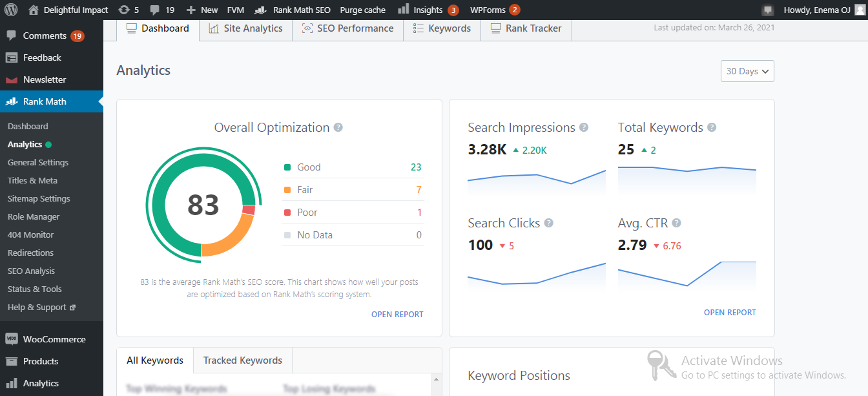
Task: Open Feedback in the sidebar
Action: tap(52, 57)
